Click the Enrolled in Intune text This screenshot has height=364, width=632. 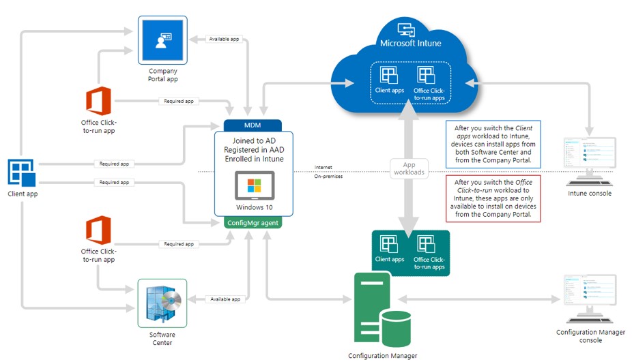(255, 159)
